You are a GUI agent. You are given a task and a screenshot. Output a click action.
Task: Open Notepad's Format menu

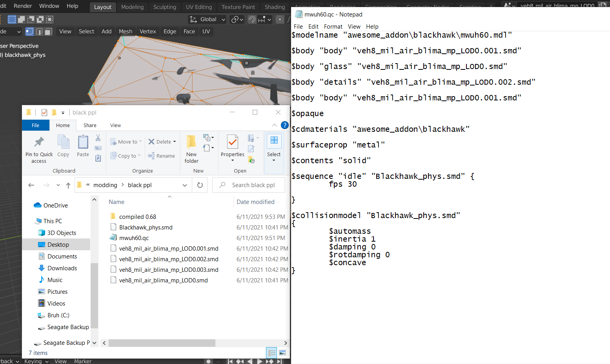click(333, 27)
